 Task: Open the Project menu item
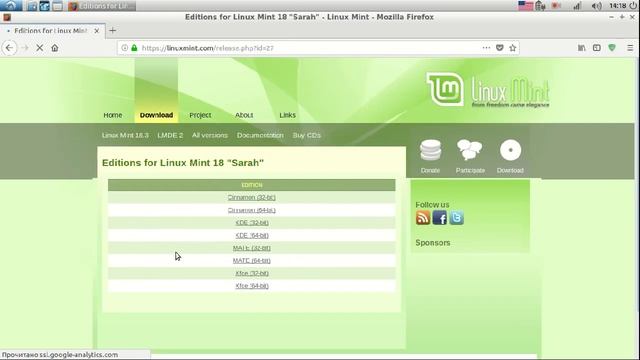[x=200, y=115]
